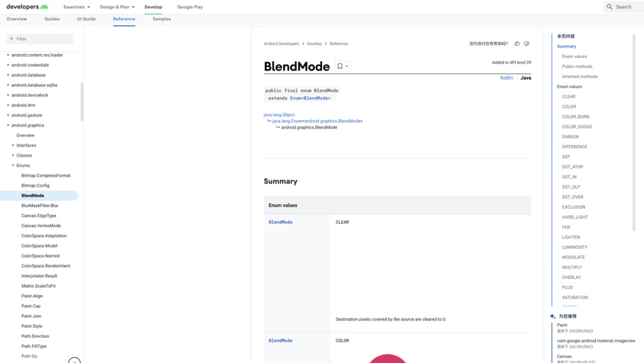Click the bookmark icon next to BlendMode
The height and width of the screenshot is (363, 644).
point(340,66)
